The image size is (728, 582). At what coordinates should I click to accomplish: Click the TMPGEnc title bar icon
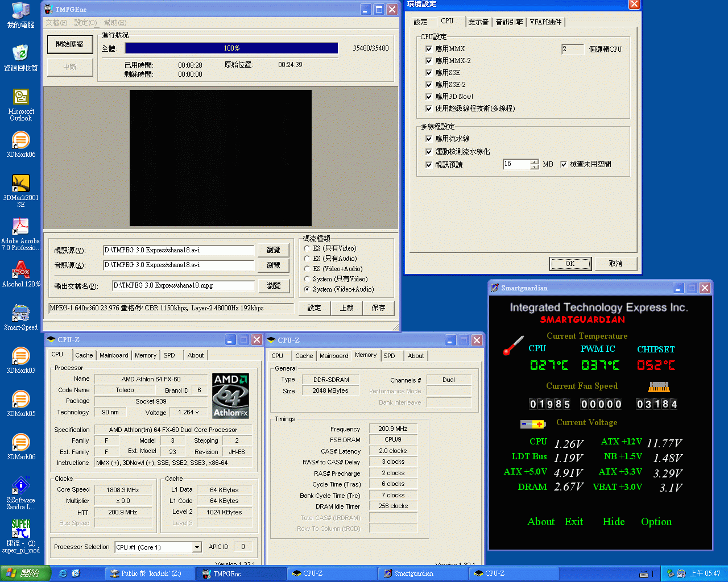click(x=49, y=9)
